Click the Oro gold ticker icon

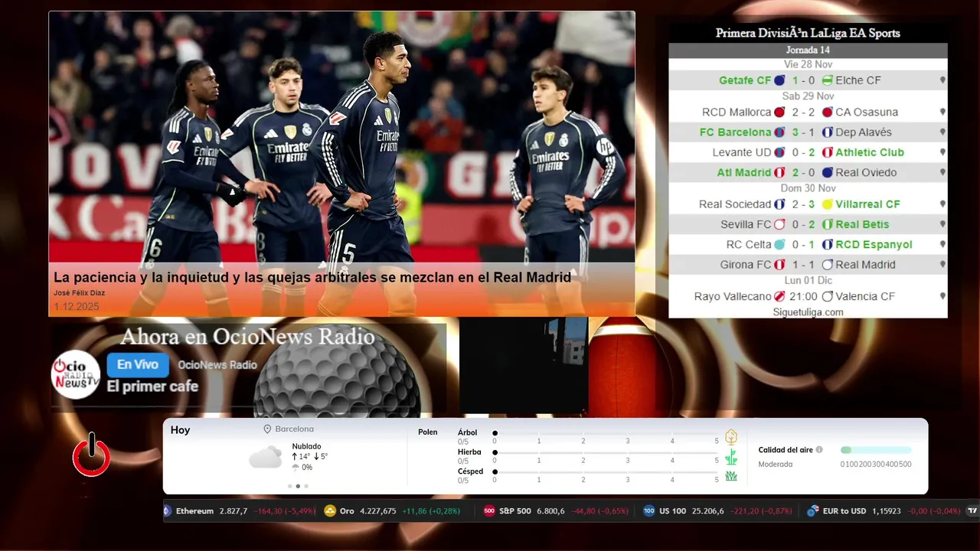point(330,510)
